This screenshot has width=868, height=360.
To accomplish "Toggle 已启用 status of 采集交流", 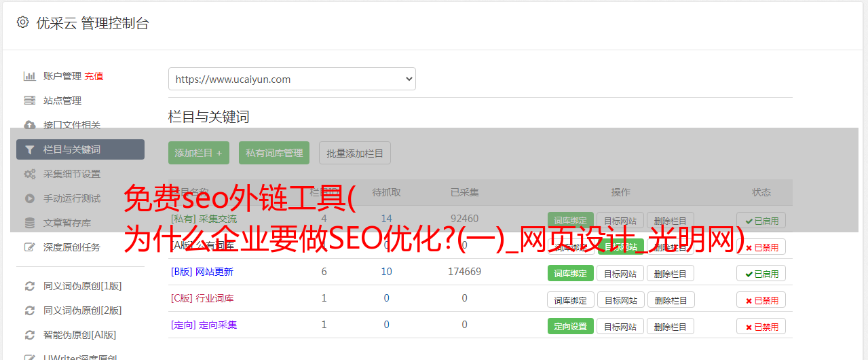I will pos(761,221).
